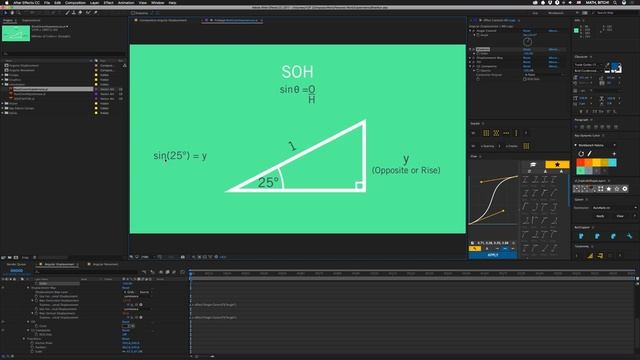This screenshot has width=640, height=360.
Task: Click the white star icon in script panel
Action: click(x=609, y=189)
